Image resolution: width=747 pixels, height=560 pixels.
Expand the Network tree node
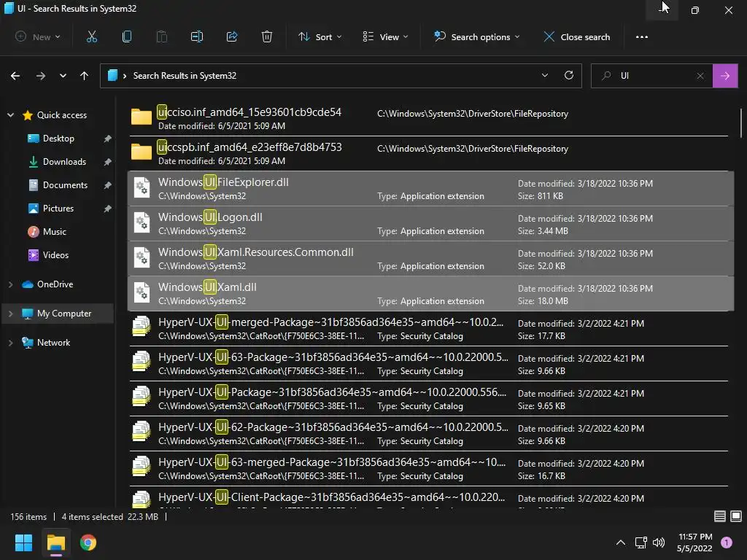pyautogui.click(x=10, y=343)
